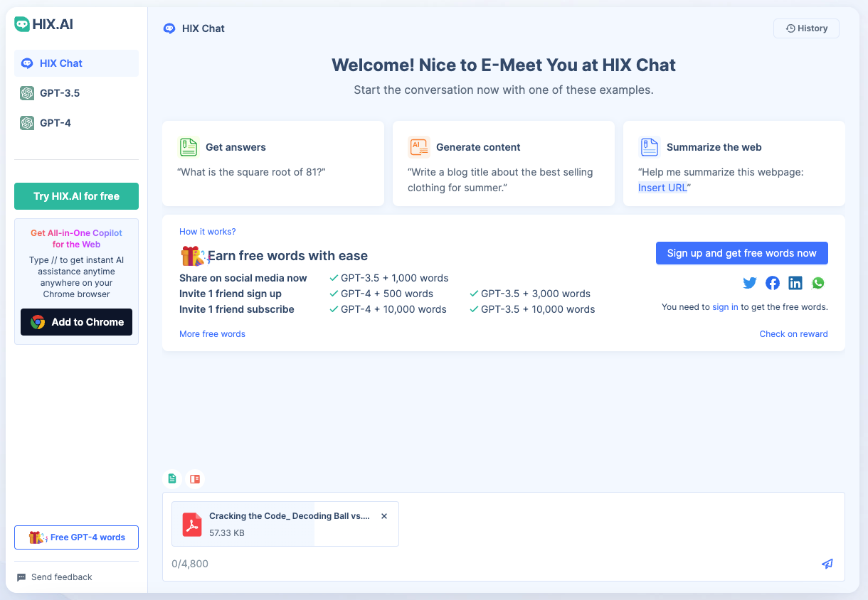The image size is (868, 600).
Task: Open More free words link
Action: tap(212, 334)
